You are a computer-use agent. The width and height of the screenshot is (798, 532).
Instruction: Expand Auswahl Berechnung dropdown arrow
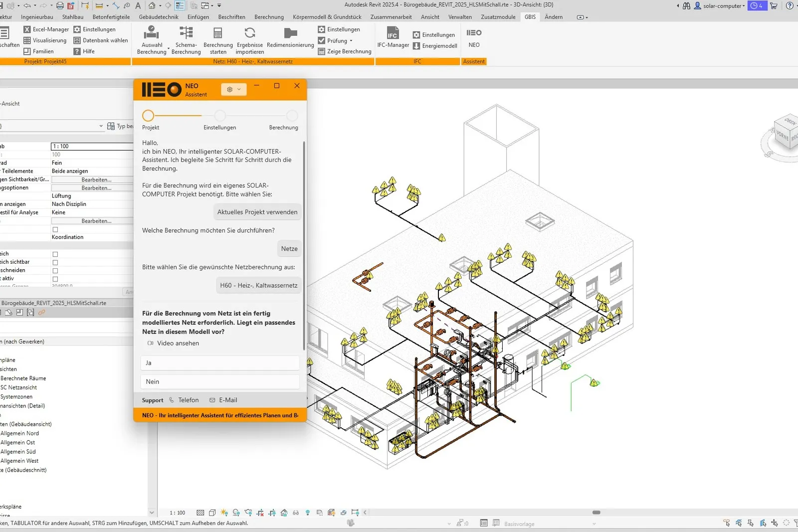169,49
